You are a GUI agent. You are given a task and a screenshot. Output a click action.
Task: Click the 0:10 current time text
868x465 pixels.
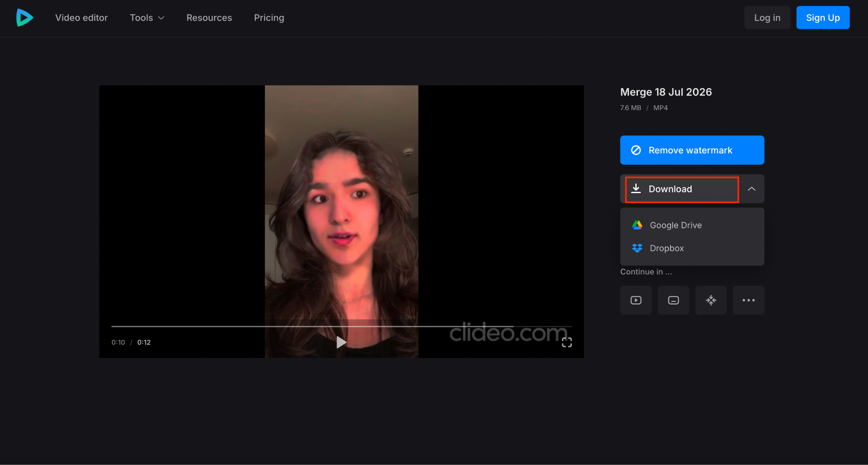point(118,342)
